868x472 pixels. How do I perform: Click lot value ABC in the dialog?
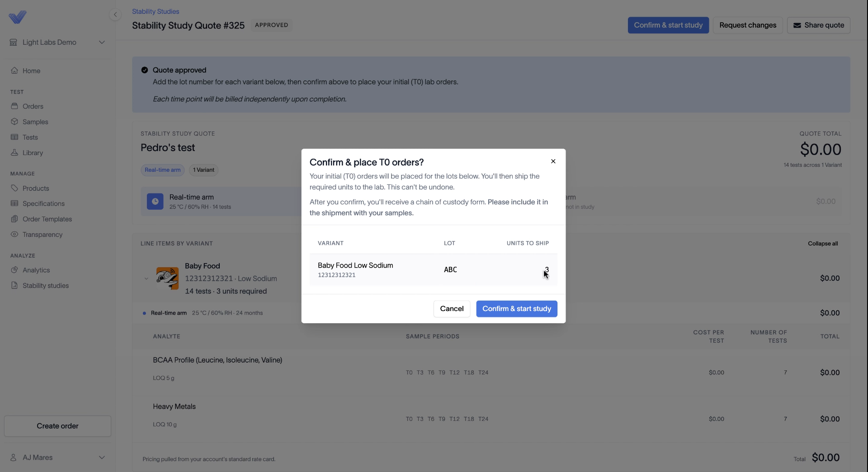click(x=450, y=269)
